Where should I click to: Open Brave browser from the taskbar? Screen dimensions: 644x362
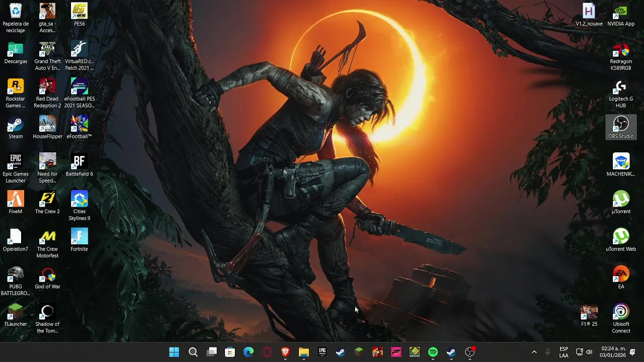[x=285, y=352]
